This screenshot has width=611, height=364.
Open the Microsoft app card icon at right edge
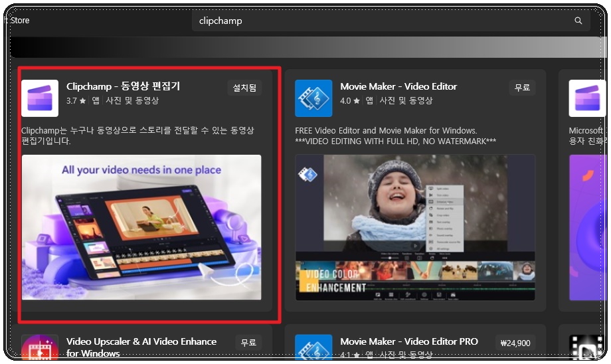587,98
